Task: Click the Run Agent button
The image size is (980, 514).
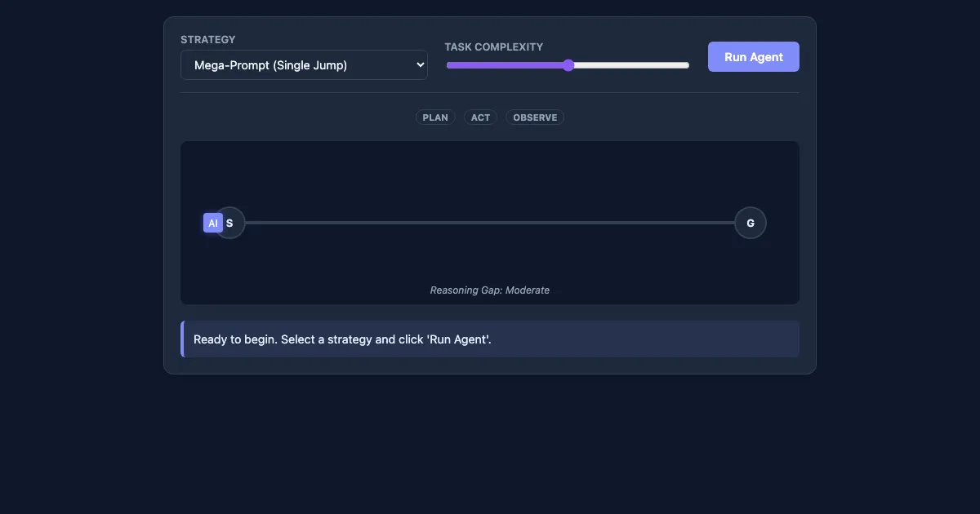Action: click(x=754, y=57)
